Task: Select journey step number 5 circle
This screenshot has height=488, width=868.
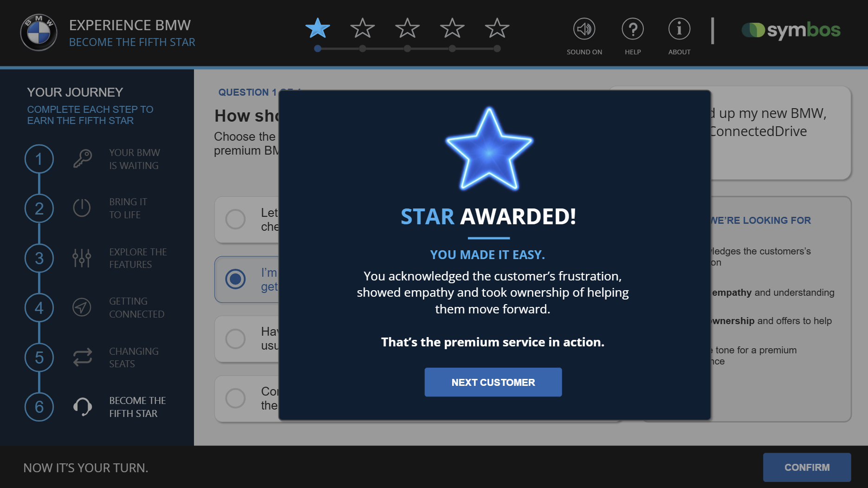Action: 39,358
